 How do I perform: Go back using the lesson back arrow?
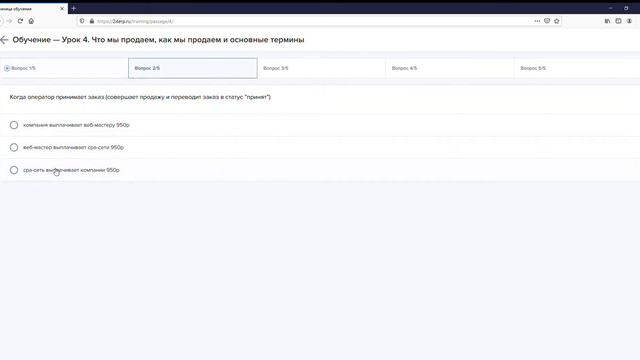(x=4, y=40)
